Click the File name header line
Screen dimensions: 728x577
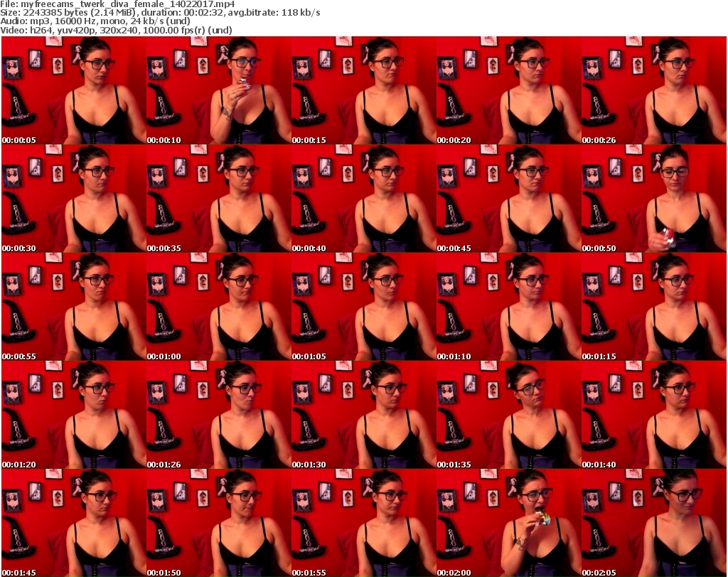(117, 4)
